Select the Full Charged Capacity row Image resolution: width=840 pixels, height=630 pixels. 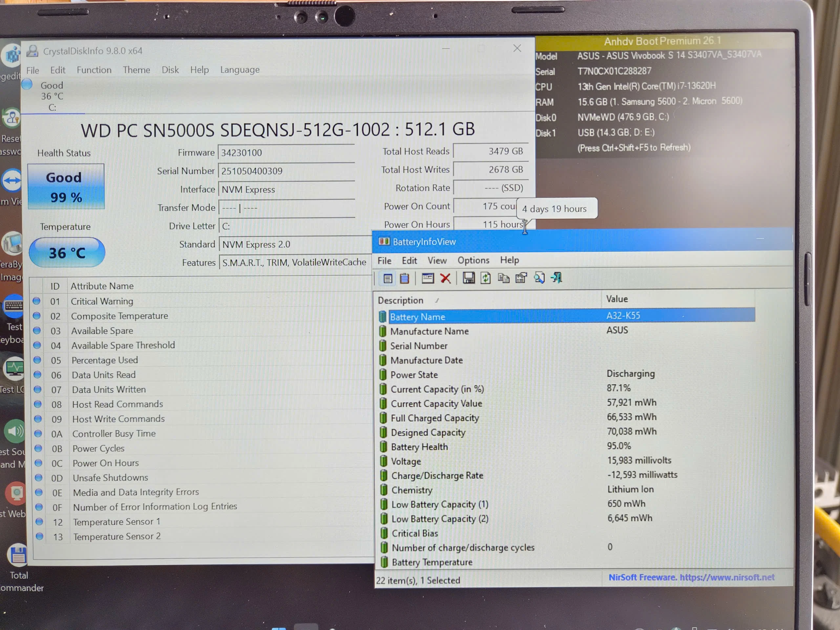click(x=567, y=418)
